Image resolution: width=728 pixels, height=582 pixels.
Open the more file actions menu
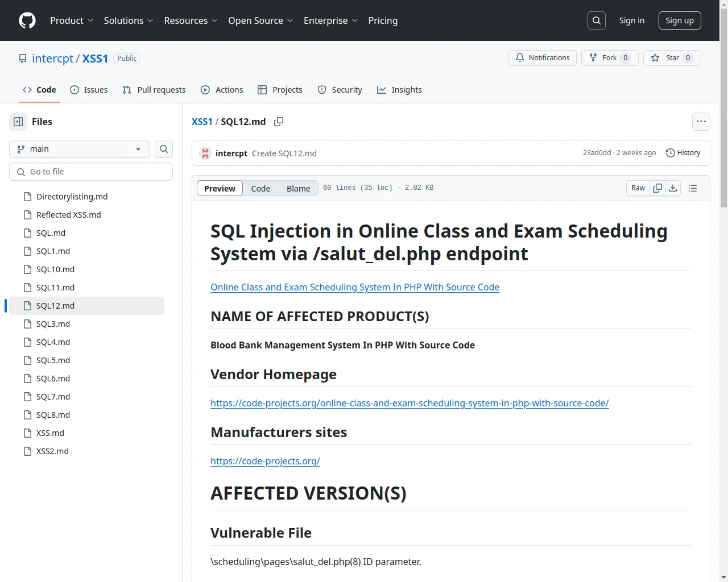click(701, 122)
